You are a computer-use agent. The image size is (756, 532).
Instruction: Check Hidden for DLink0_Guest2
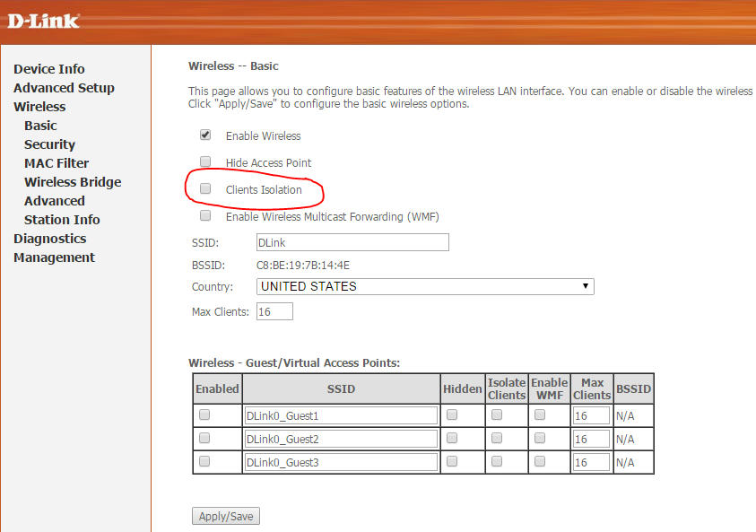point(452,439)
